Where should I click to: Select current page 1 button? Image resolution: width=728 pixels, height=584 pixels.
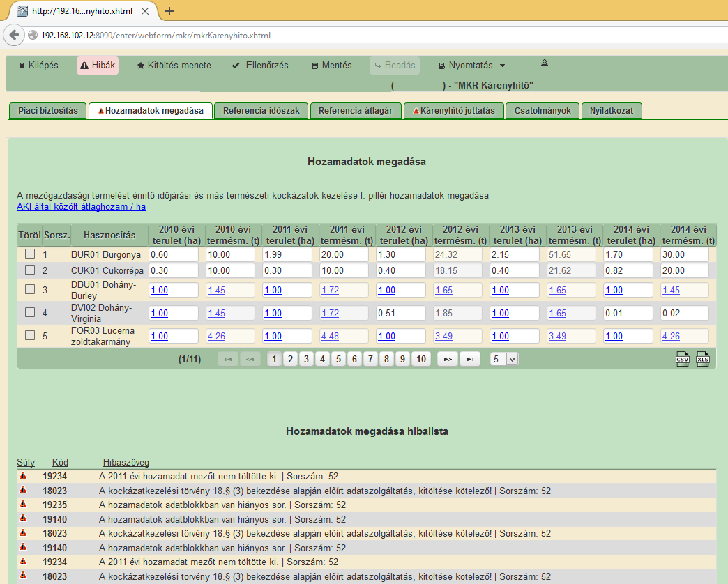[x=274, y=359]
